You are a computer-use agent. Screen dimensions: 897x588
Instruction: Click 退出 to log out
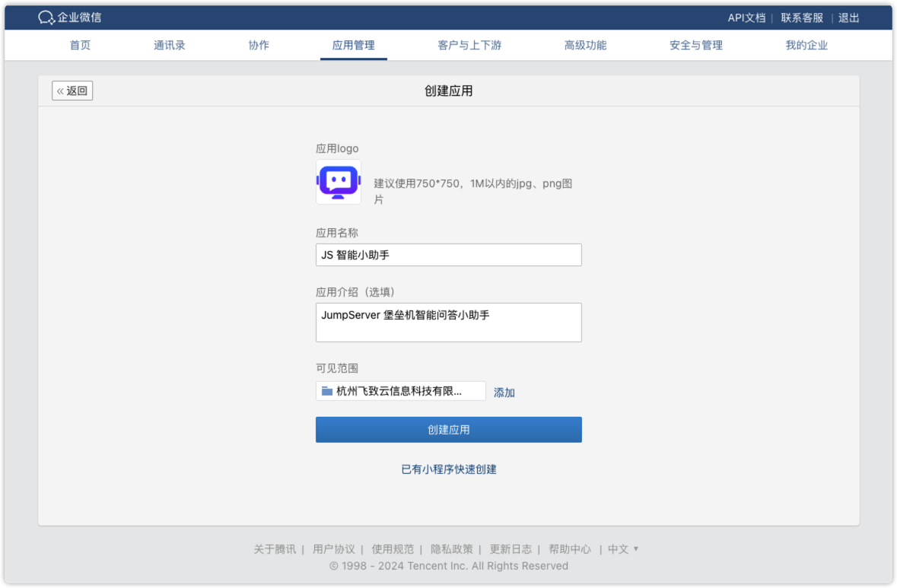848,17
